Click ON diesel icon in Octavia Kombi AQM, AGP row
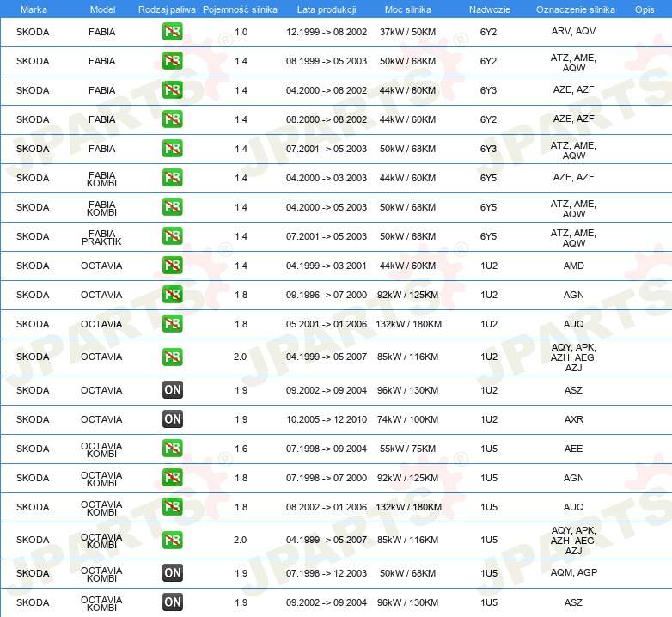Screen dimensions: 672x617 pos(172,573)
